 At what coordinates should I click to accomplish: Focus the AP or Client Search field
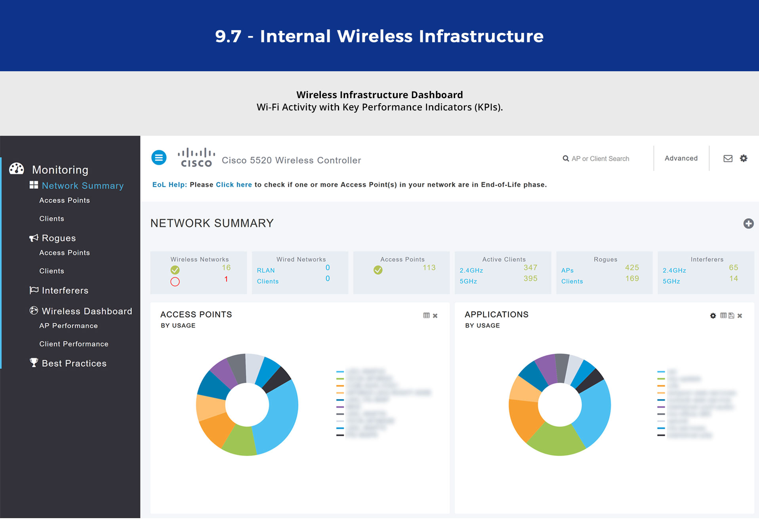click(x=600, y=159)
